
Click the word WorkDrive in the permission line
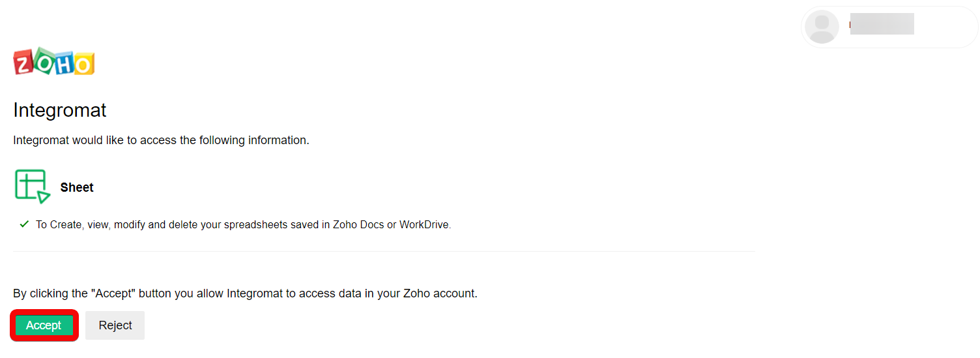[x=424, y=225]
